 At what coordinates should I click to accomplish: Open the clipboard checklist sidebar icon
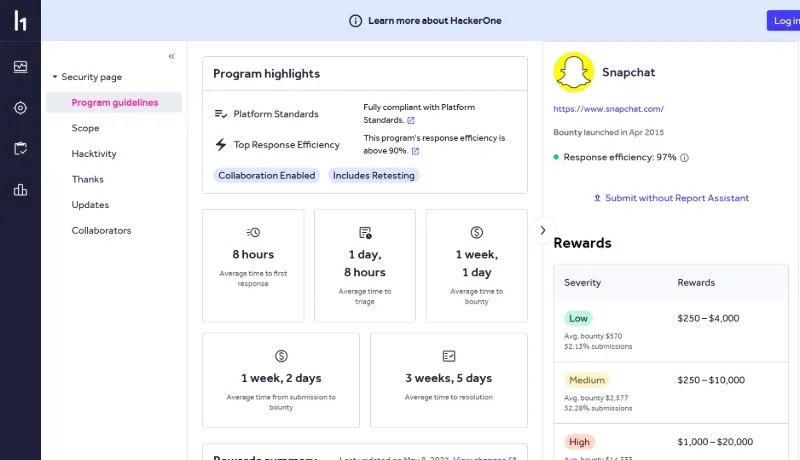tap(20, 148)
